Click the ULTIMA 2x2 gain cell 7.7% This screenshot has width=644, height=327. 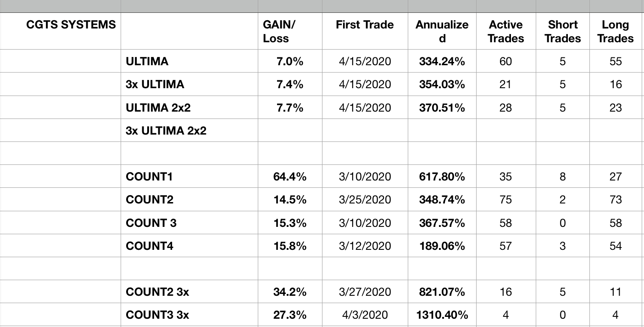290,108
